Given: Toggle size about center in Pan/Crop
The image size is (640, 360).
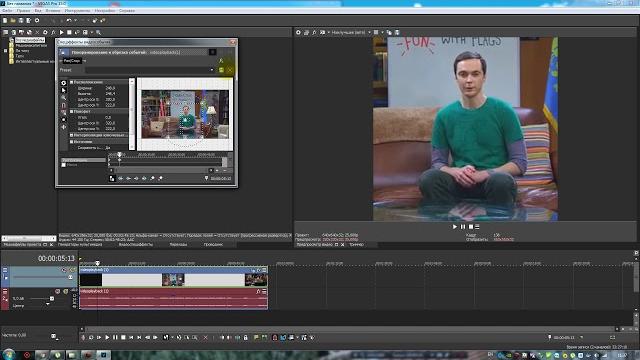Looking at the screenshot, I should (x=63, y=120).
